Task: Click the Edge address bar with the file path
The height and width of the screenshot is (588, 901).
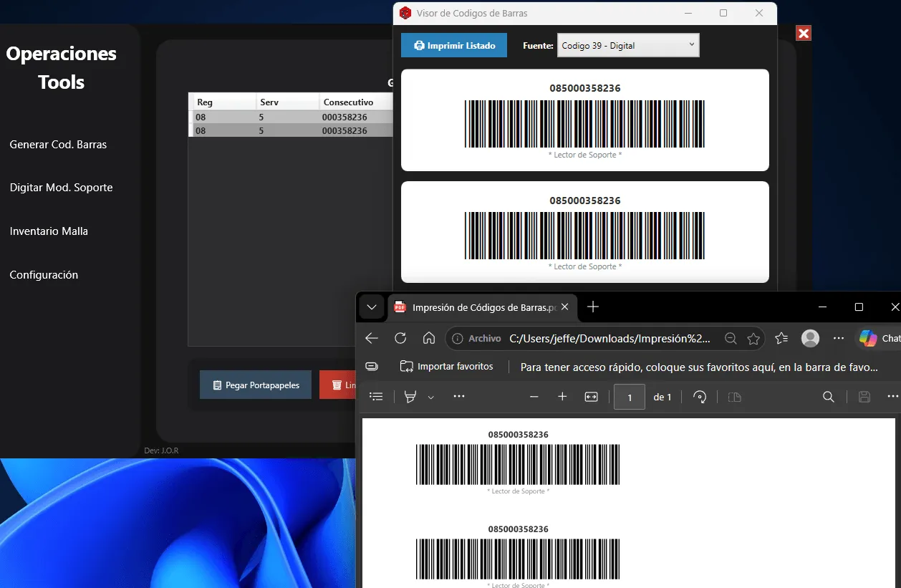Action: [605, 338]
